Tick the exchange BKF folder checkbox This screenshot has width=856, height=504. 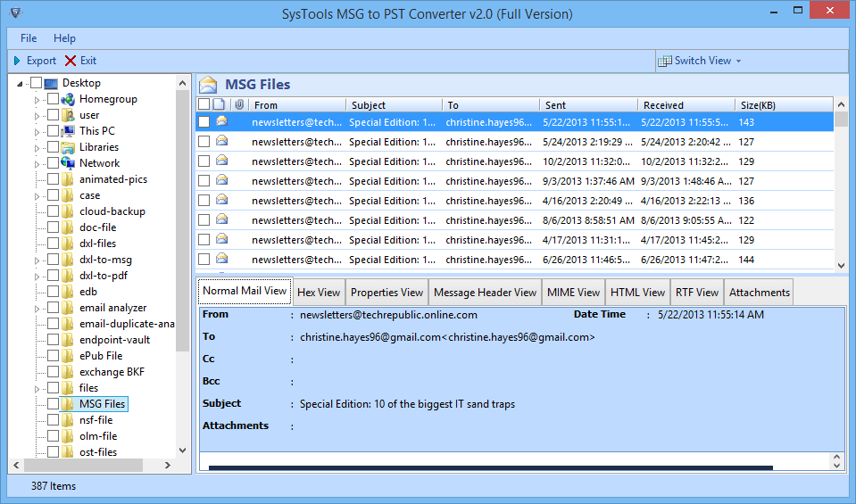pos(53,371)
